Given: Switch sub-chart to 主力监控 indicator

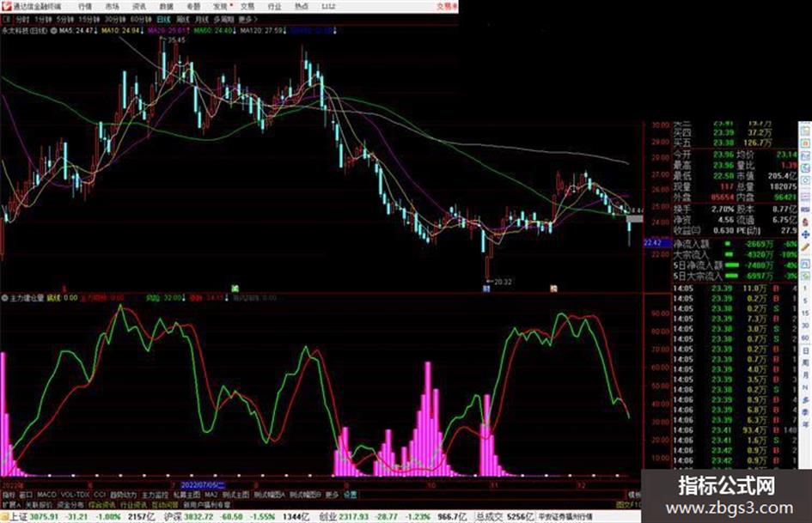Looking at the screenshot, I should point(155,495).
